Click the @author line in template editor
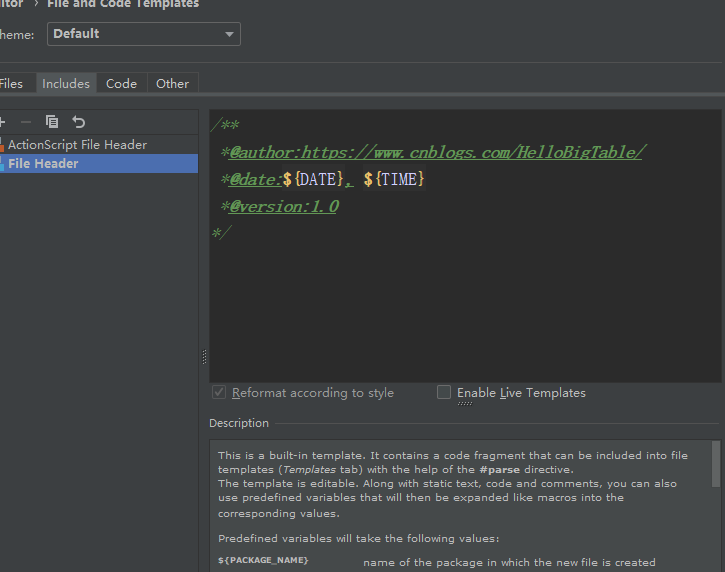The image size is (725, 572). tap(433, 152)
